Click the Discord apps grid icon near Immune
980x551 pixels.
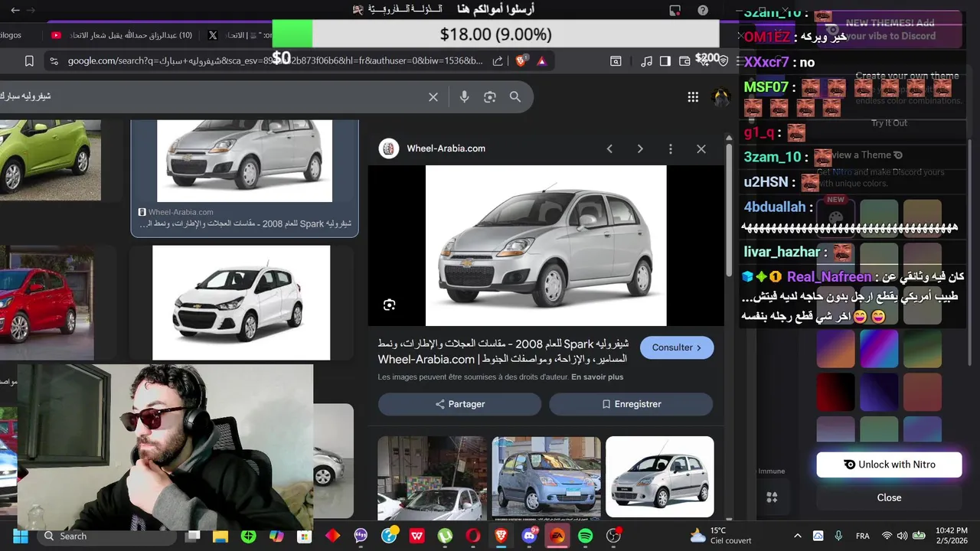pos(772,497)
